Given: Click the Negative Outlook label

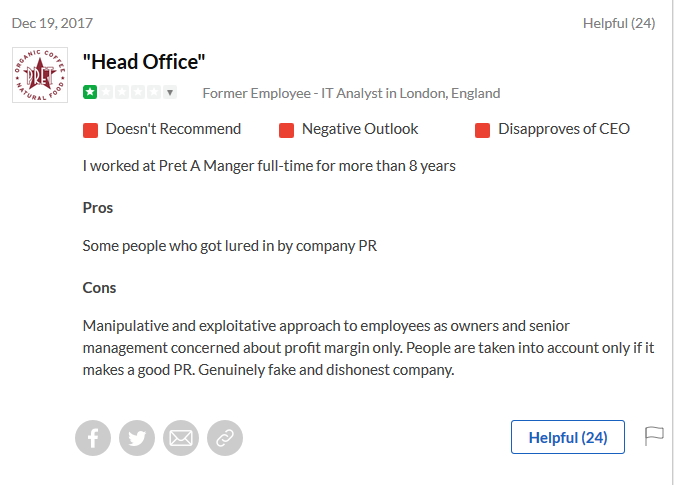Looking at the screenshot, I should (360, 129).
